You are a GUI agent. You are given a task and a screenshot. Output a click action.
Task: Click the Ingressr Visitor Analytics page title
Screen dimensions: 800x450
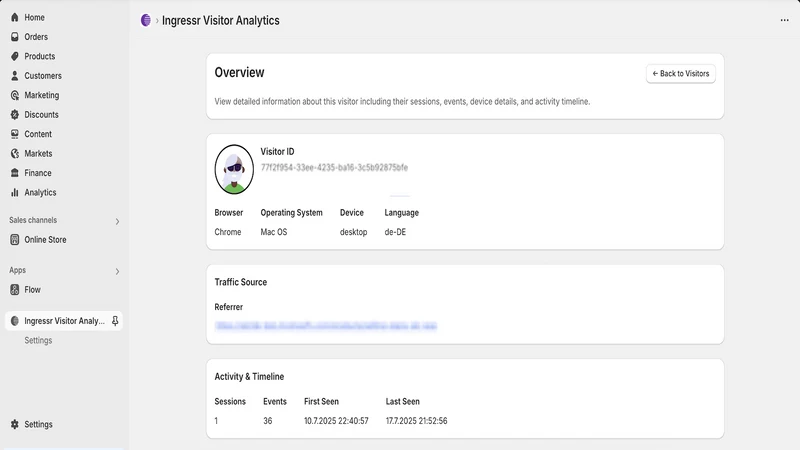[x=220, y=20]
